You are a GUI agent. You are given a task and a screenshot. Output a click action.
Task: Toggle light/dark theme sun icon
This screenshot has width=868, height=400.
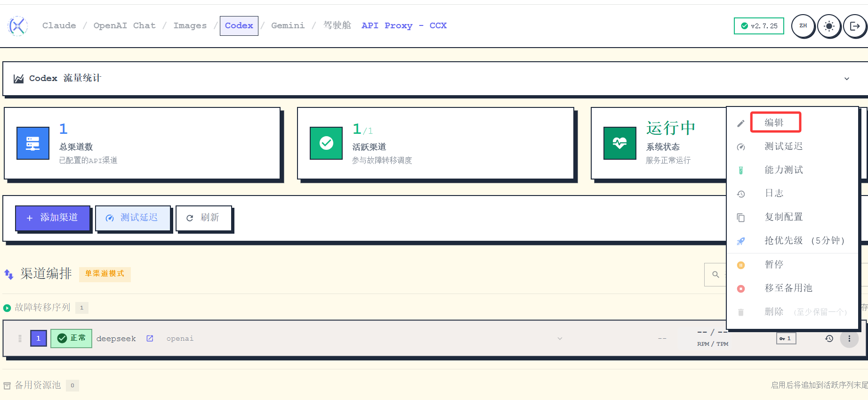pos(829,26)
